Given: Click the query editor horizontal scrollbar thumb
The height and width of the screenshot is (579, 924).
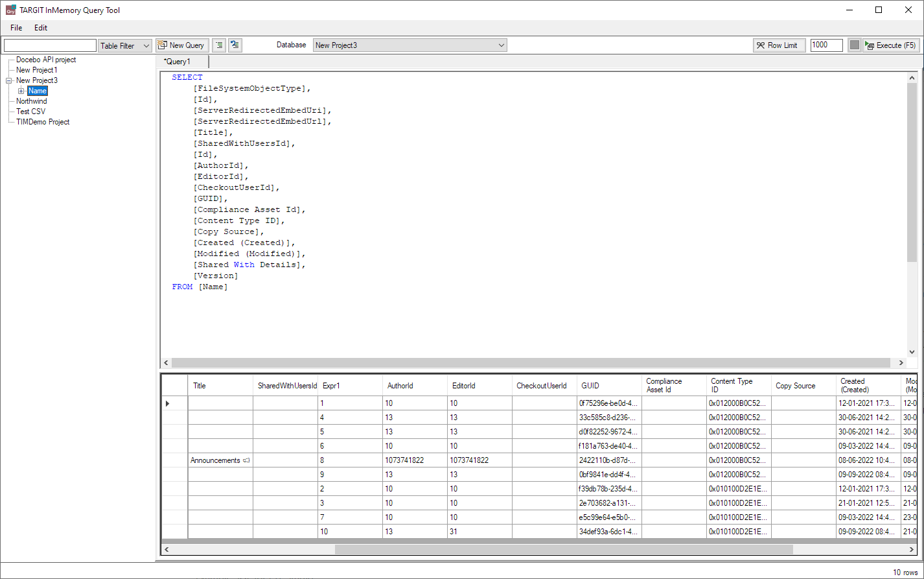Looking at the screenshot, I should [531, 363].
